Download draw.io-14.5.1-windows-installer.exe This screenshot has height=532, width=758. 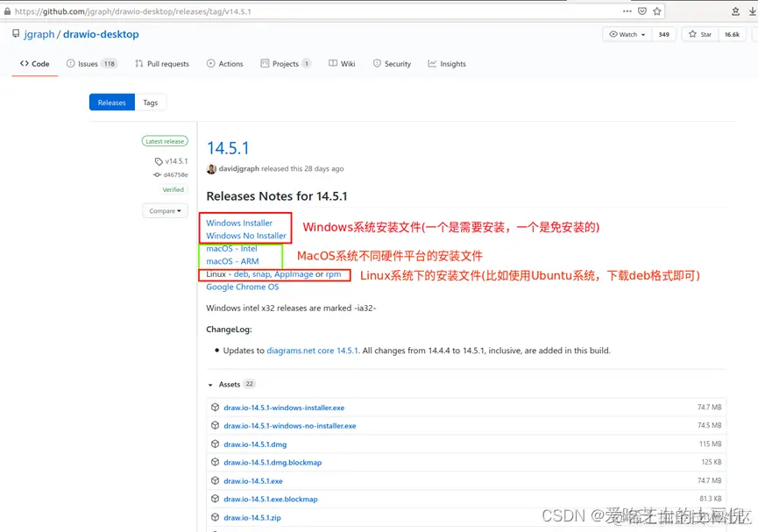coord(284,408)
